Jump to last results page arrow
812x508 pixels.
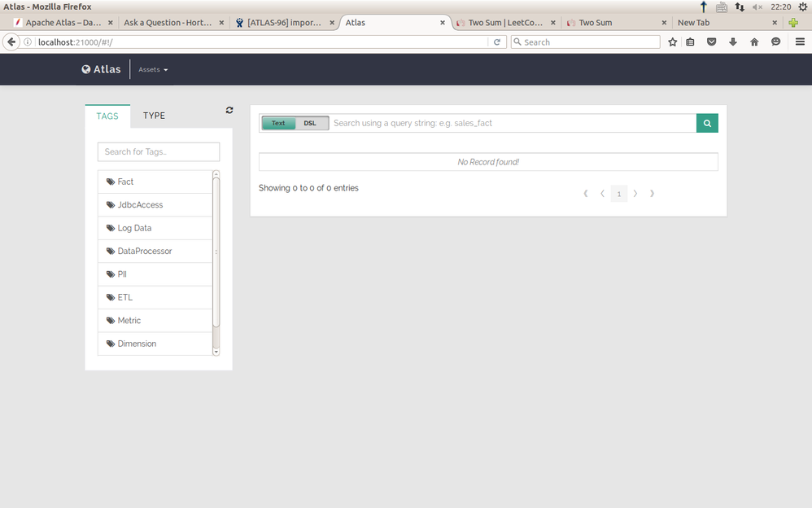point(652,194)
